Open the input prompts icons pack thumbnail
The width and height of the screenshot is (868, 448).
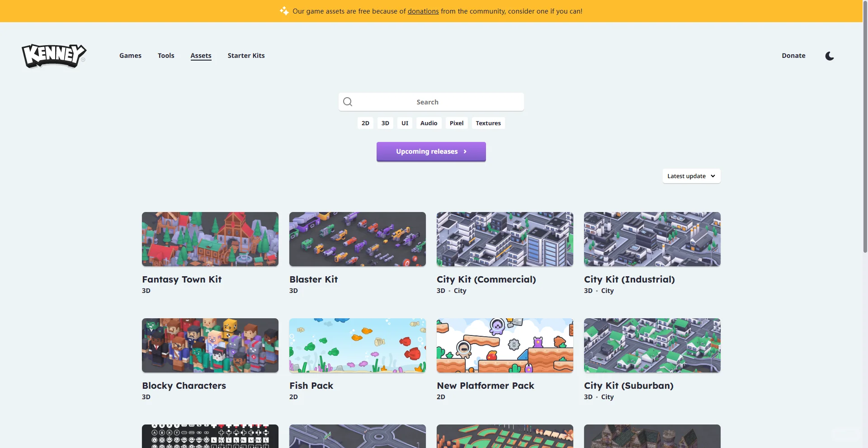(210, 436)
